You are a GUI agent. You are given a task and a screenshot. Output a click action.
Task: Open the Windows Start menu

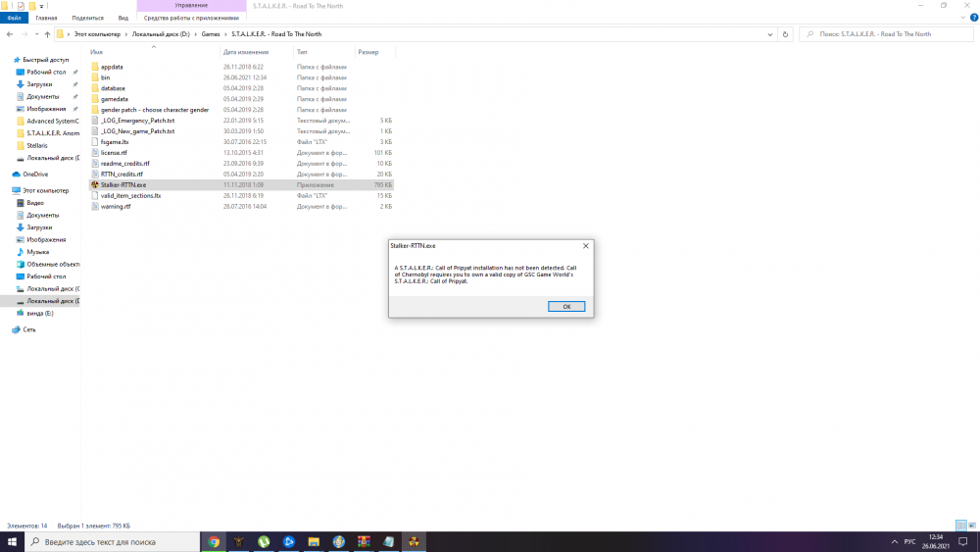pyautogui.click(x=12, y=541)
